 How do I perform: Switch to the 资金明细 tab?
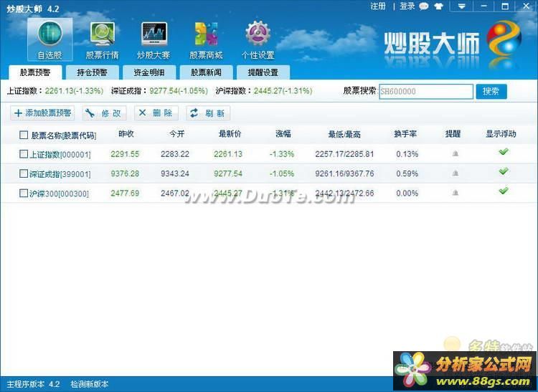pos(149,72)
